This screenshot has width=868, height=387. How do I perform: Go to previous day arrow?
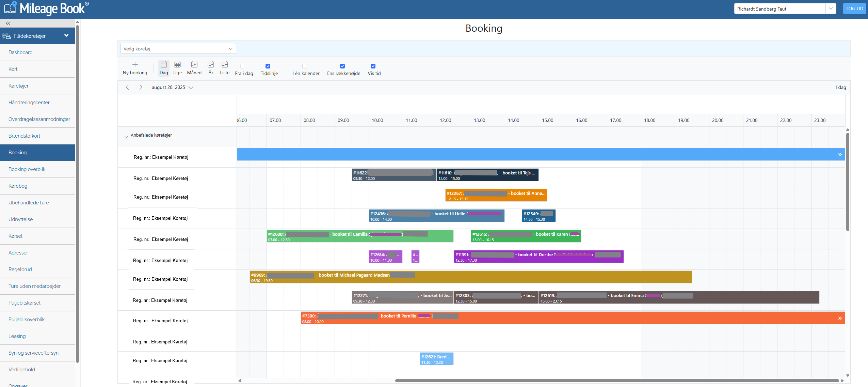(127, 87)
